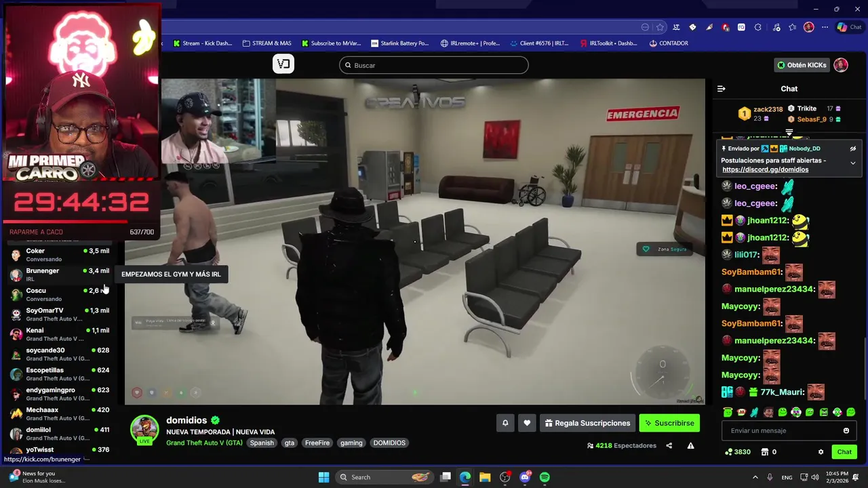Click the share stream icon
Screen dimensions: 868x488
[669, 445]
